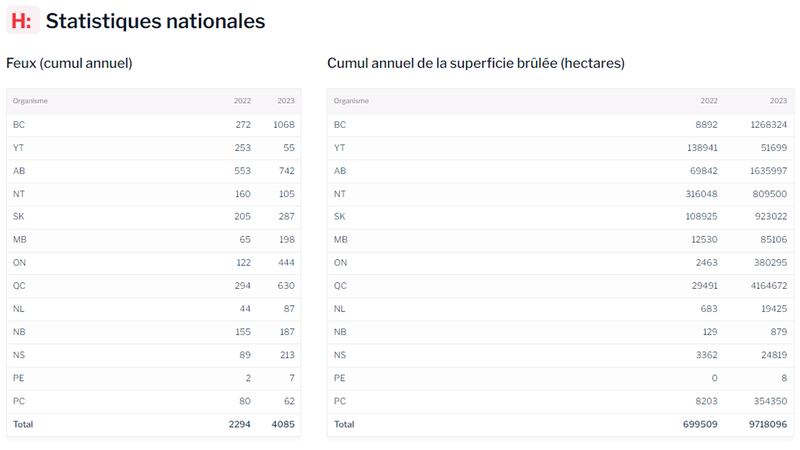Click the red H: logo icon
800x450 pixels.
pos(21,21)
